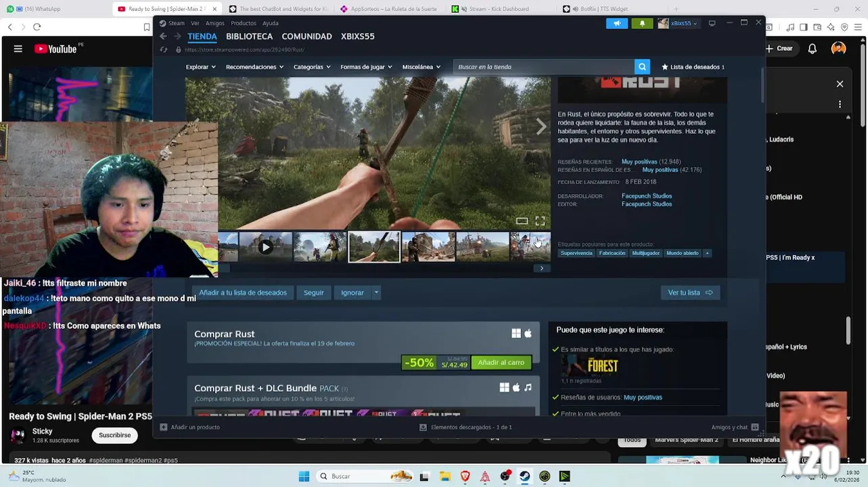Click the Añadir un producto plus icon
868x487 pixels.
(163, 427)
